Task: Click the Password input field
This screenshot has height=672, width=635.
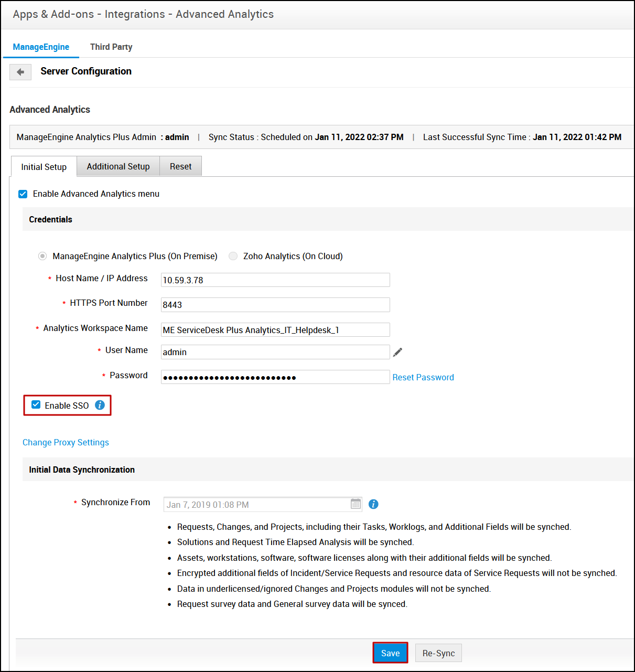Action: click(x=275, y=377)
